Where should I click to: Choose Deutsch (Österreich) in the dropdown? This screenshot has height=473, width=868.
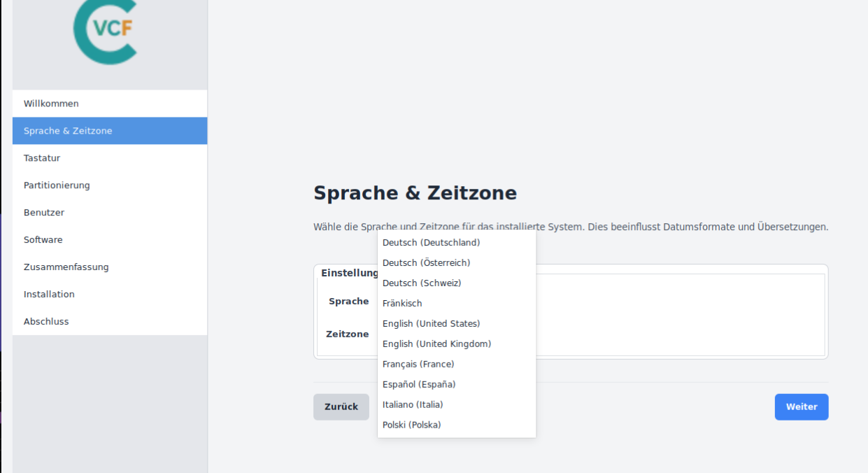pos(426,263)
